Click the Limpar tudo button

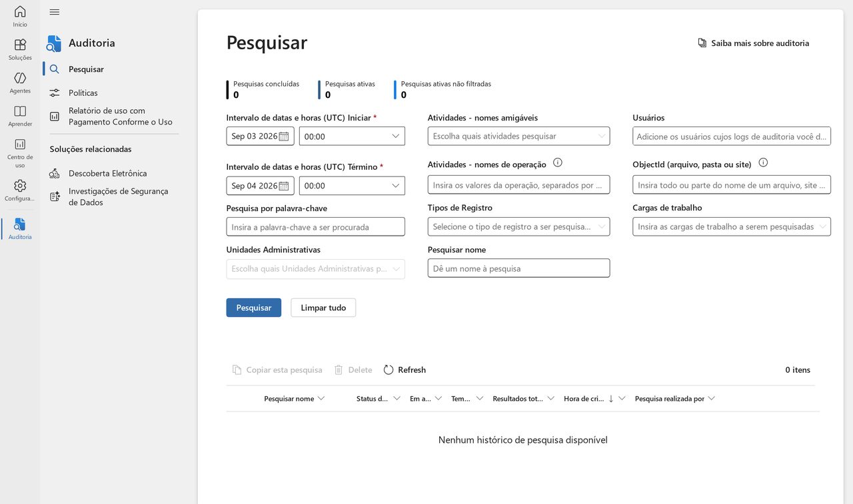coord(323,308)
